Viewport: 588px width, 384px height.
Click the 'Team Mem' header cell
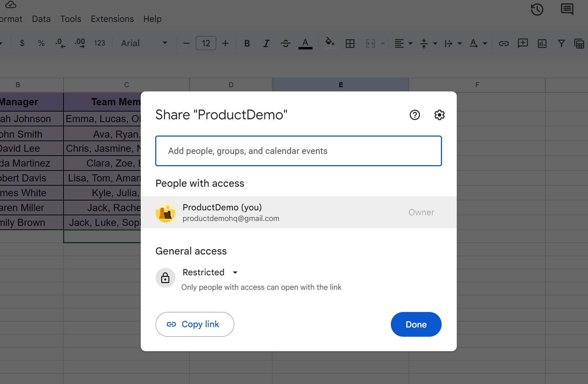102,102
